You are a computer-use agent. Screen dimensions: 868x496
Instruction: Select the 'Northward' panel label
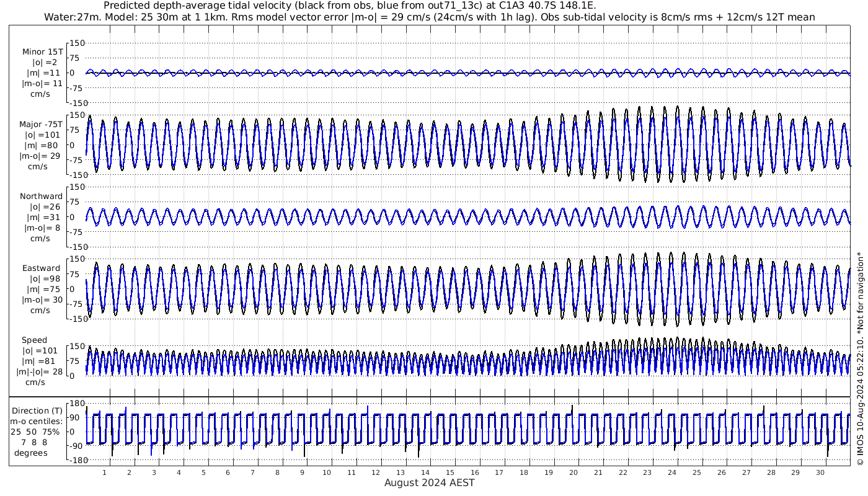(x=42, y=196)
